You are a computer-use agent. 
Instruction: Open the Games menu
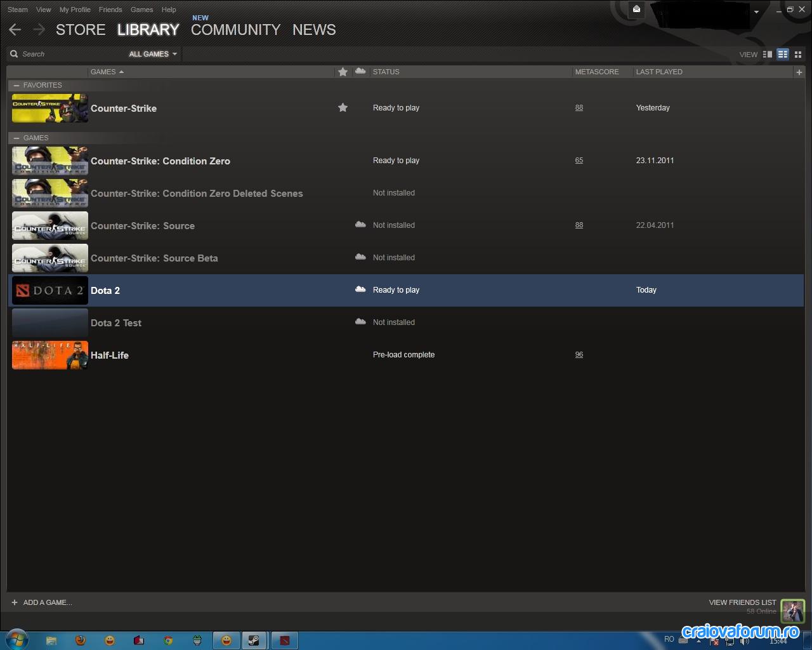[x=142, y=10]
